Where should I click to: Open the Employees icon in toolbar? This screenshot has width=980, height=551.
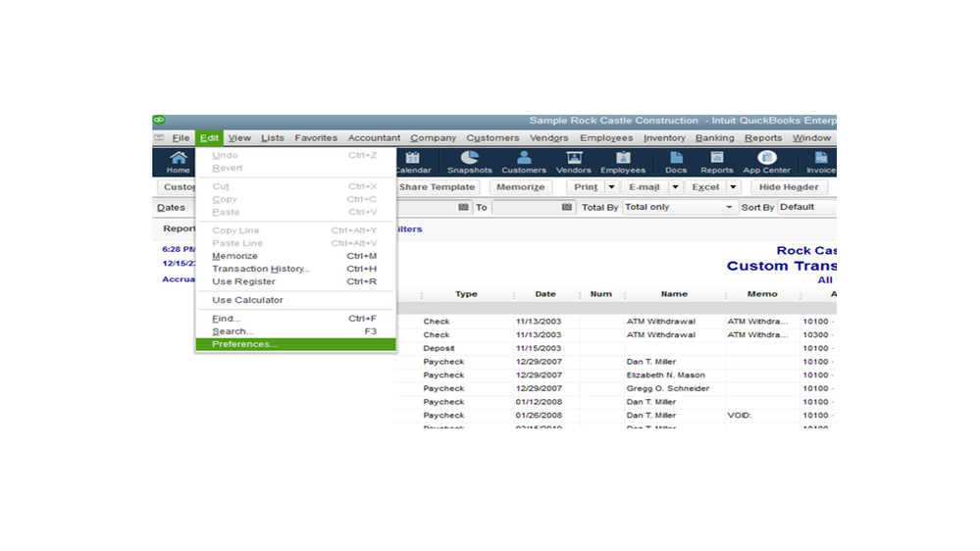click(x=623, y=162)
